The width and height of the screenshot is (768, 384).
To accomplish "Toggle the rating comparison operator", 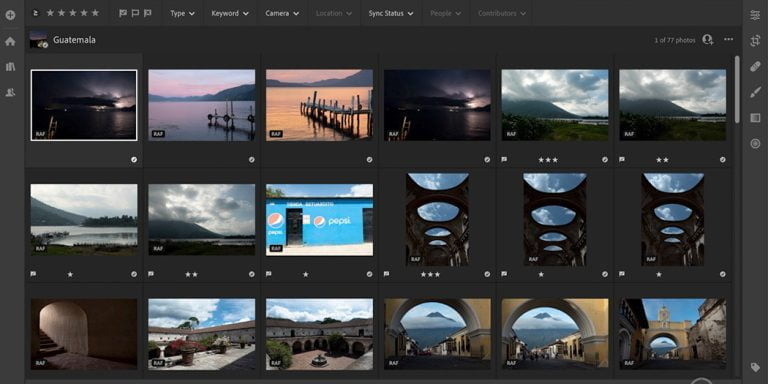I will coord(35,13).
